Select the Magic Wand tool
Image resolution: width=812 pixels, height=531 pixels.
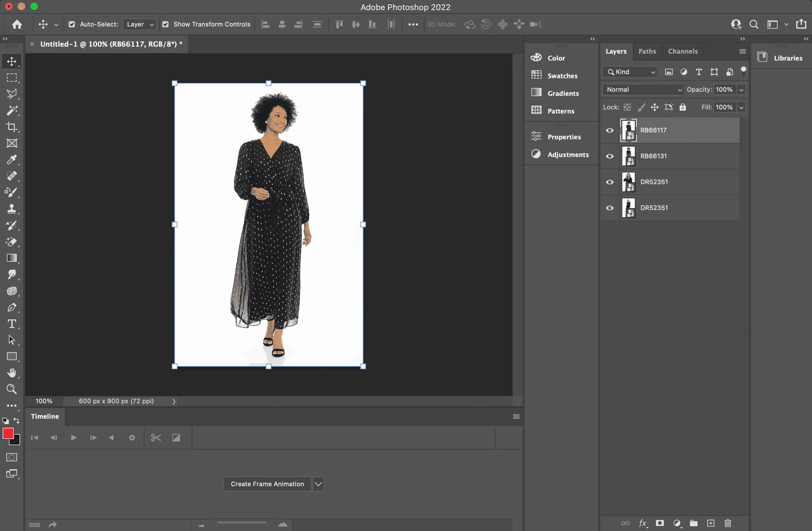pyautogui.click(x=11, y=110)
